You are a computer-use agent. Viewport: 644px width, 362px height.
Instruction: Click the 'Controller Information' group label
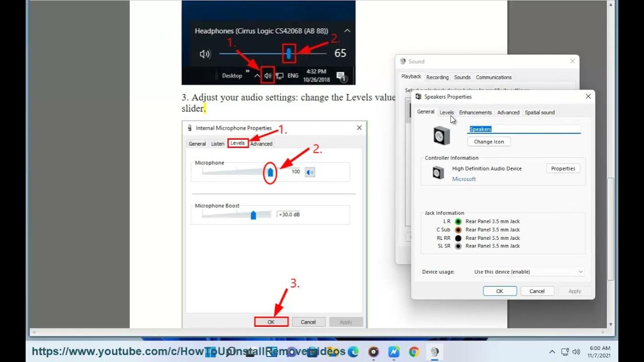[451, 158]
